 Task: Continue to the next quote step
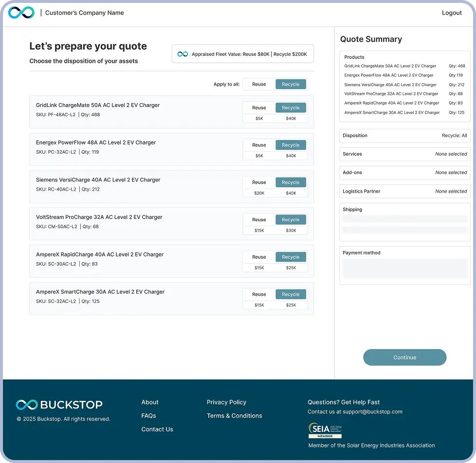pos(404,357)
